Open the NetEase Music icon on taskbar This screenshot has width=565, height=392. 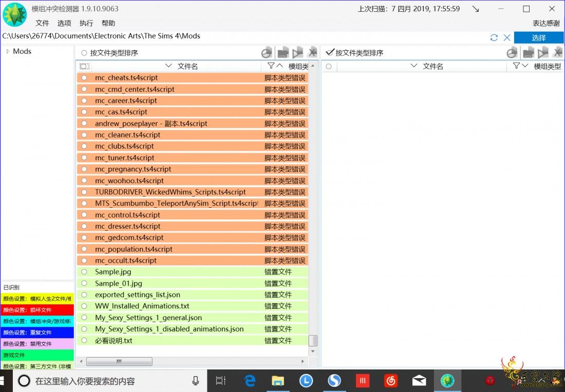click(390, 381)
